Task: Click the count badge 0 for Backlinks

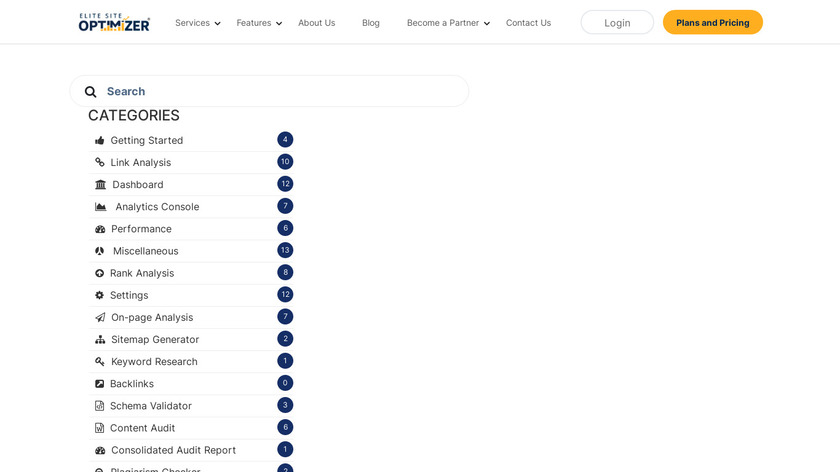Action: [285, 383]
